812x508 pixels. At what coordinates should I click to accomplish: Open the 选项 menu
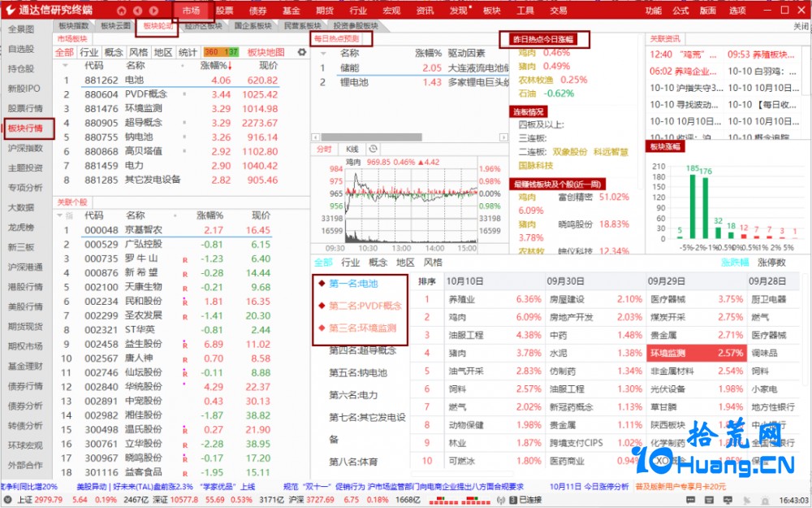point(737,11)
